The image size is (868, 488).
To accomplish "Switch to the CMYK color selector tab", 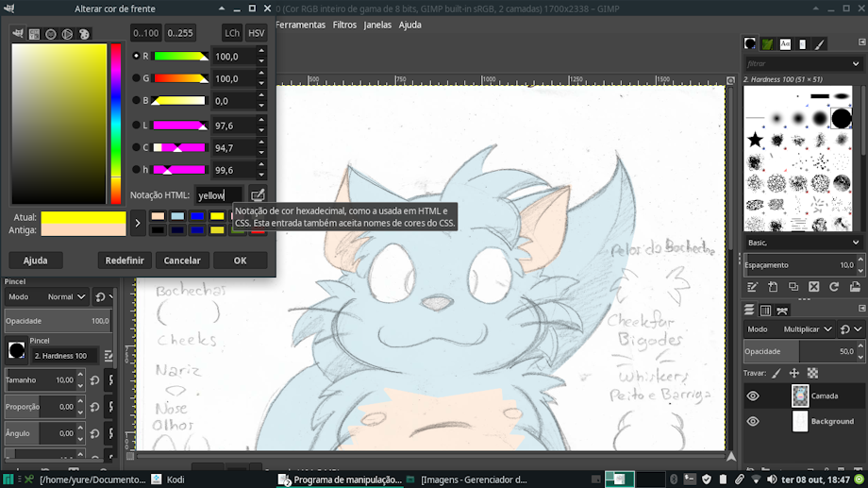I will (x=34, y=34).
